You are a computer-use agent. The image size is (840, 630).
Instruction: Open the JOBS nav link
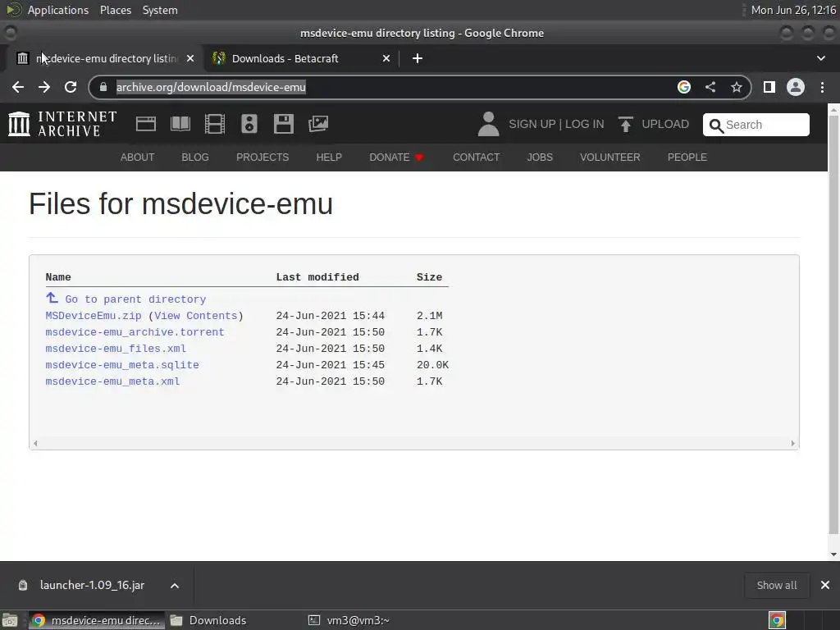tap(540, 157)
